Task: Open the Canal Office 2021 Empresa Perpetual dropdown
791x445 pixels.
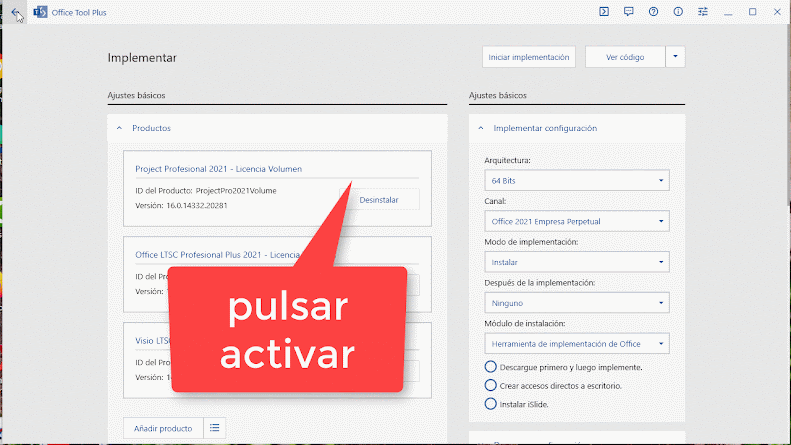Action: click(577, 221)
